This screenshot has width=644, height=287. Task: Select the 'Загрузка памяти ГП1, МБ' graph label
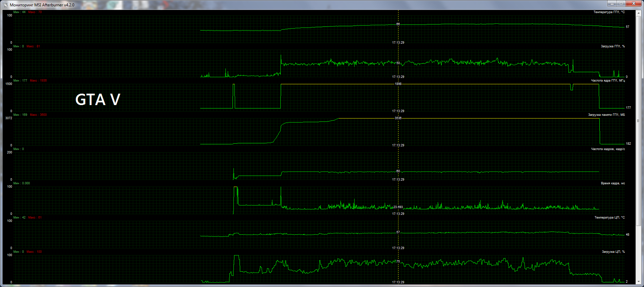pyautogui.click(x=606, y=115)
